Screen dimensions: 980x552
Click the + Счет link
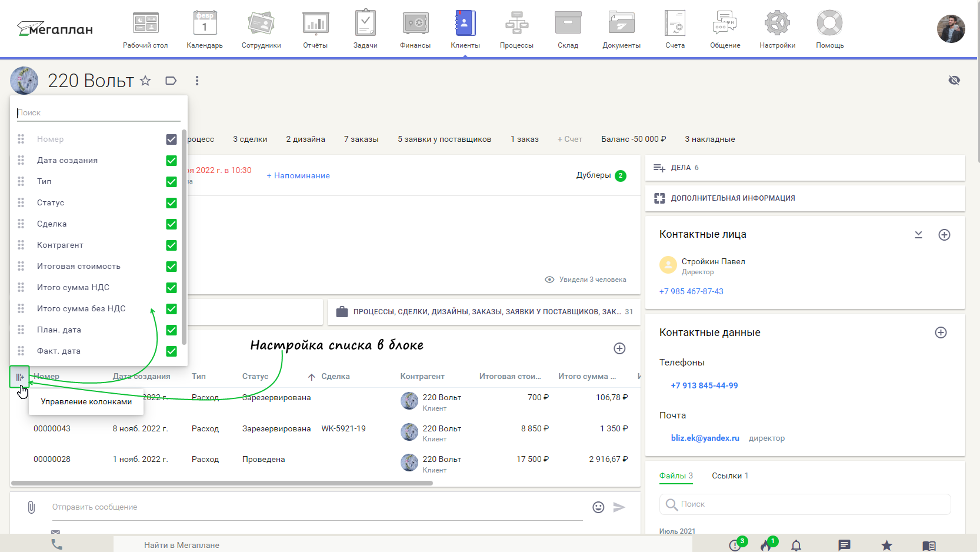click(570, 139)
